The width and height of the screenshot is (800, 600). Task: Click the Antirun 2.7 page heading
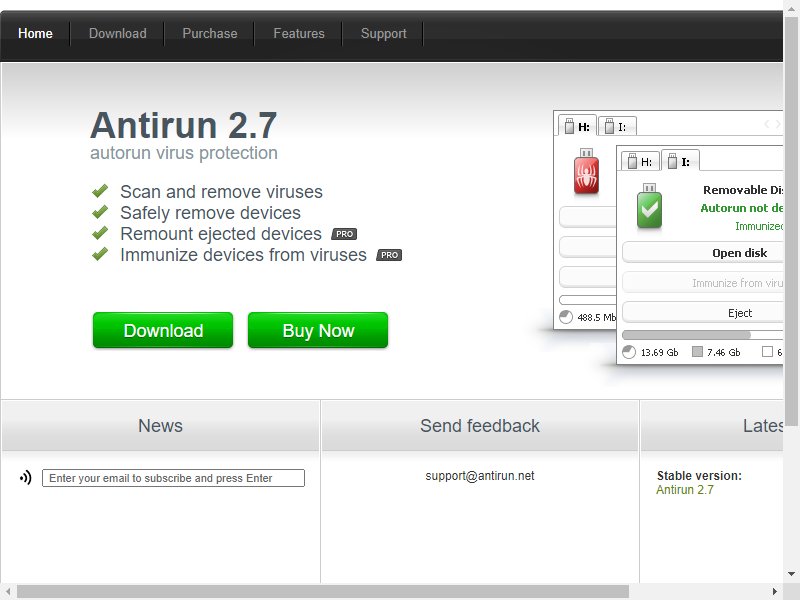(184, 126)
